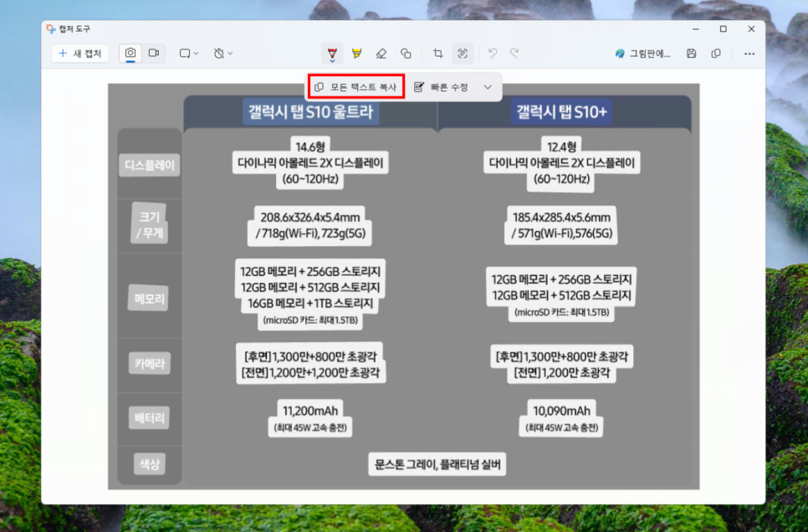Minimize the 캡처 도구 window
This screenshot has height=532, width=808.
(x=696, y=29)
